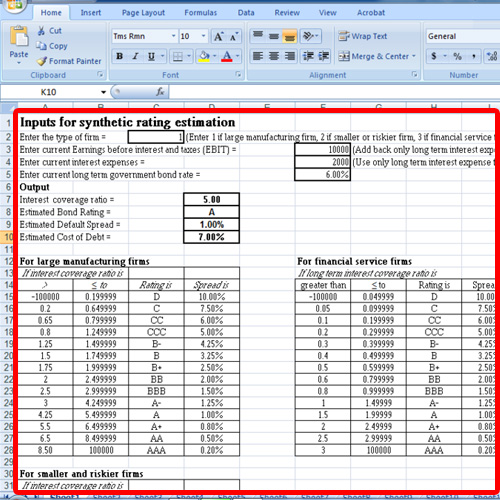Open the fill color dropdown arrow
This screenshot has height=500, width=500.
[x=215, y=56]
